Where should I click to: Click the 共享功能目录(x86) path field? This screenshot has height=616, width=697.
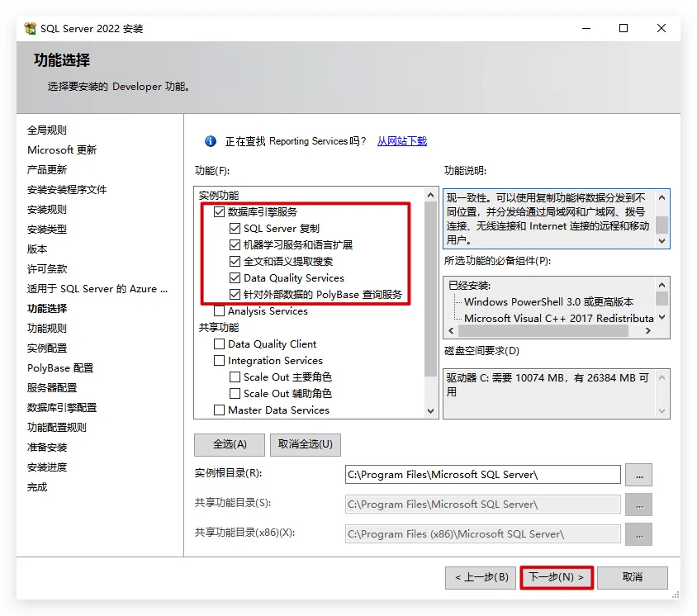tap(483, 533)
